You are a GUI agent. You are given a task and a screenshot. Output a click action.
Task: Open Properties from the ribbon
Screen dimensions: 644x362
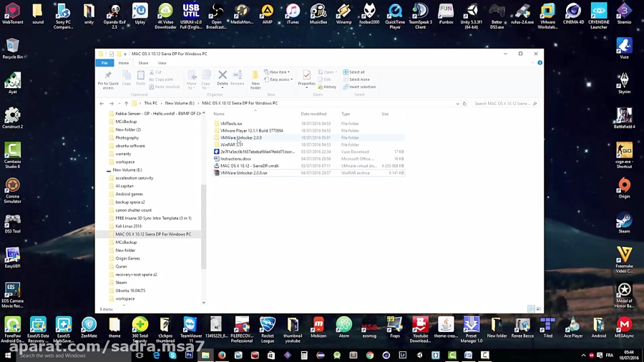click(306, 78)
